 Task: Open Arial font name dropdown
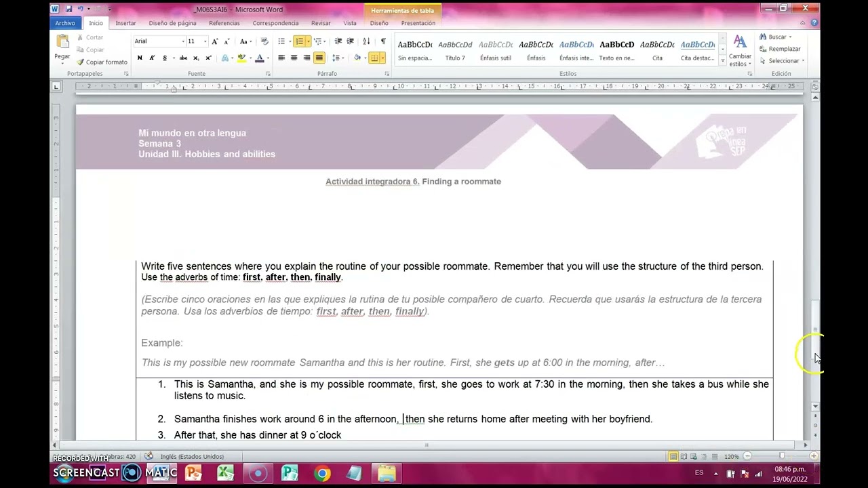pos(182,41)
